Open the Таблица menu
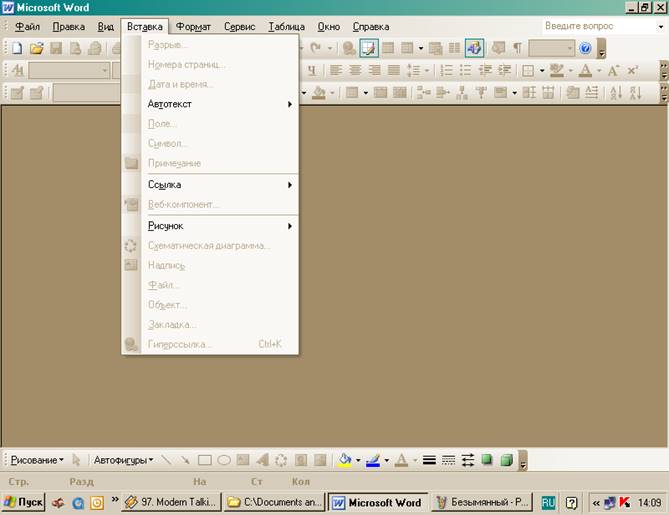 286,27
